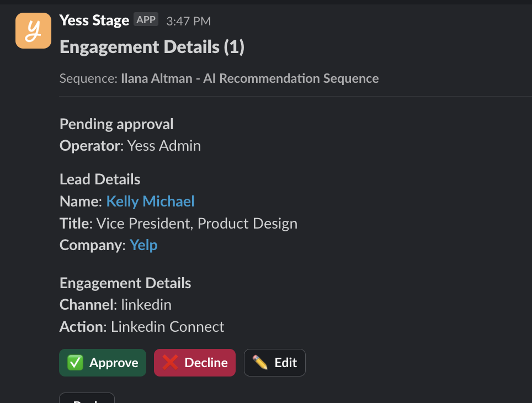
Task: Open the Yelp company link
Action: pyautogui.click(x=143, y=245)
